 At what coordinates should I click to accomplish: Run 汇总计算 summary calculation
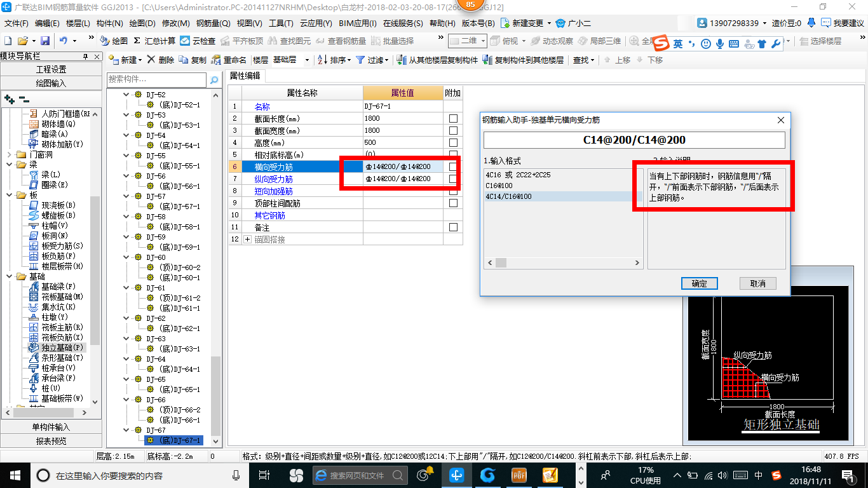[154, 41]
